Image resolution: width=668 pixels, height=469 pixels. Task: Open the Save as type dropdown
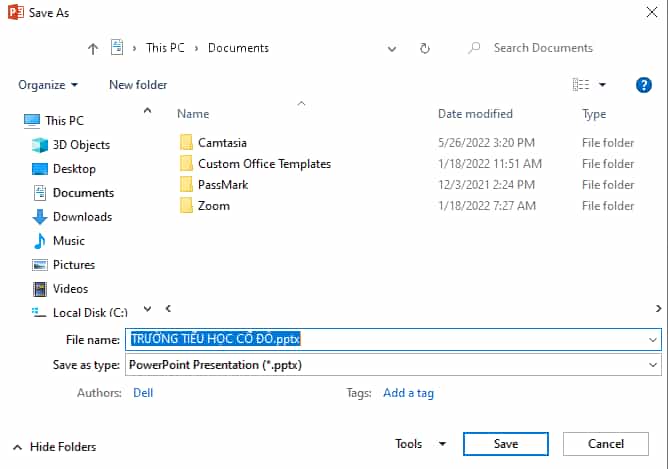393,365
